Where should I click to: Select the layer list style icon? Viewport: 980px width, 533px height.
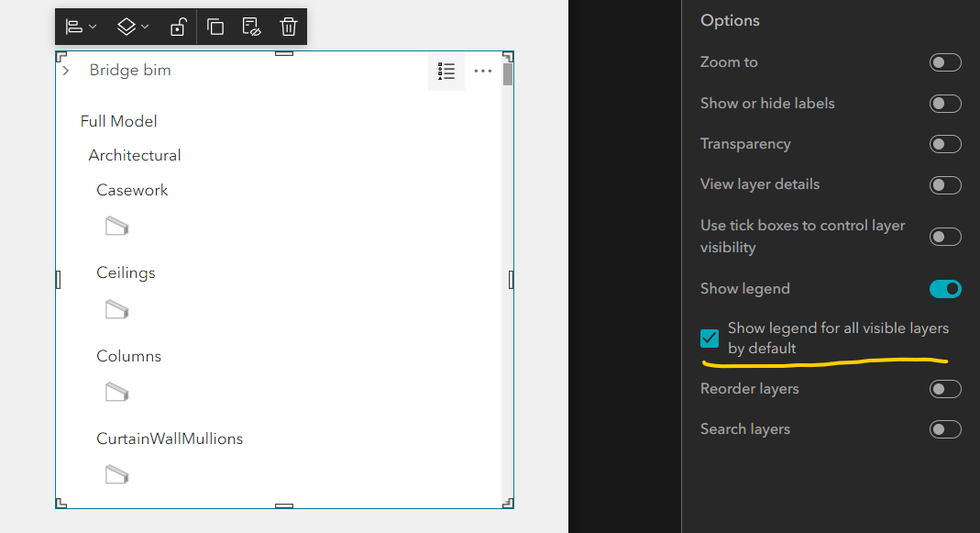tap(446, 71)
